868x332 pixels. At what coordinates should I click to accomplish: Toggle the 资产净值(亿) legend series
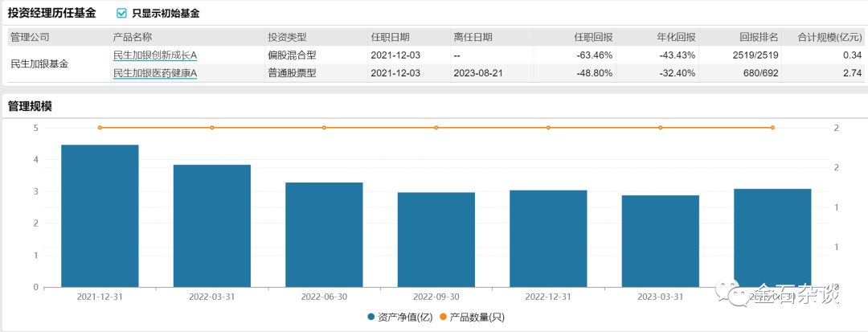coord(399,318)
